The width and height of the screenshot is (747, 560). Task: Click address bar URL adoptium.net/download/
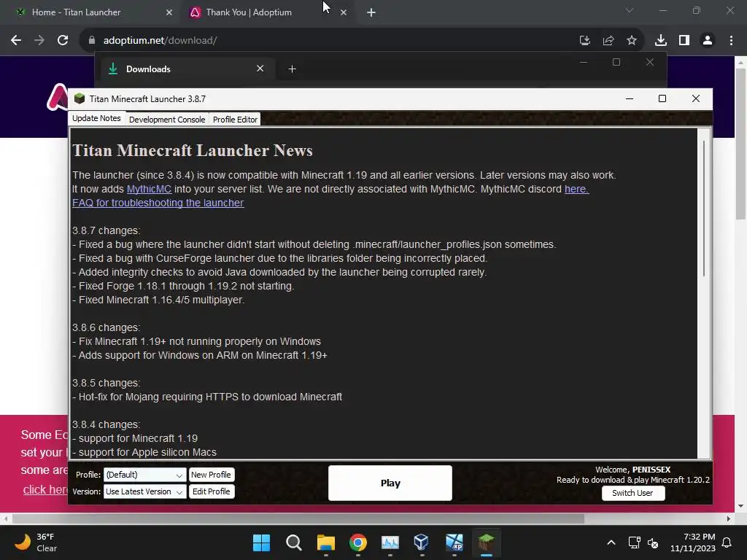(160, 41)
